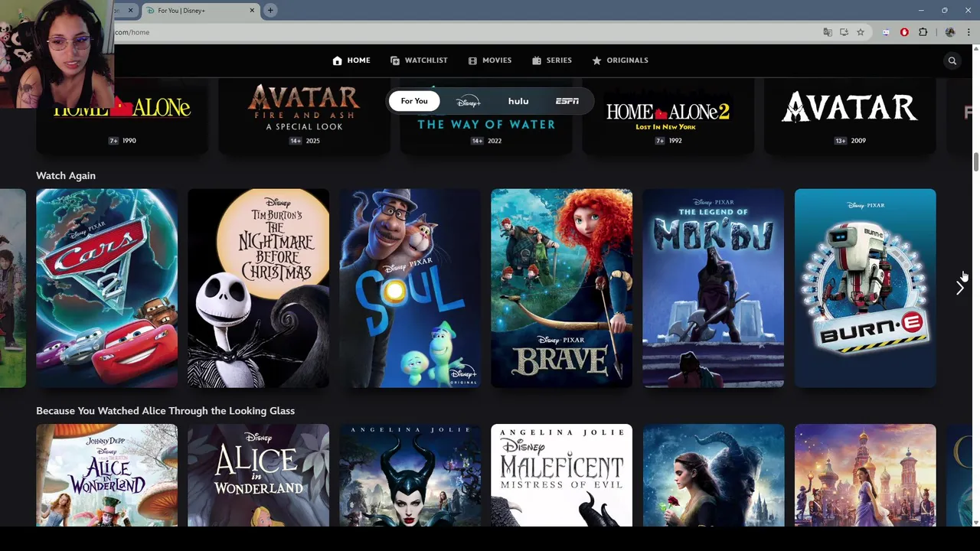Select the For You filter pill
This screenshot has width=980, height=551.
pyautogui.click(x=414, y=101)
